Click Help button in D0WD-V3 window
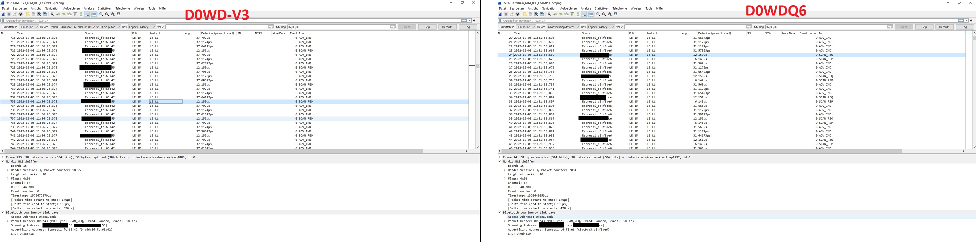The image size is (980, 242). pos(427,27)
